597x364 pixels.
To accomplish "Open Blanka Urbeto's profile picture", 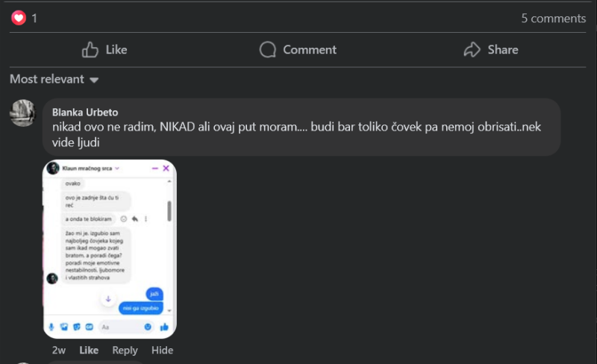I will [x=23, y=113].
